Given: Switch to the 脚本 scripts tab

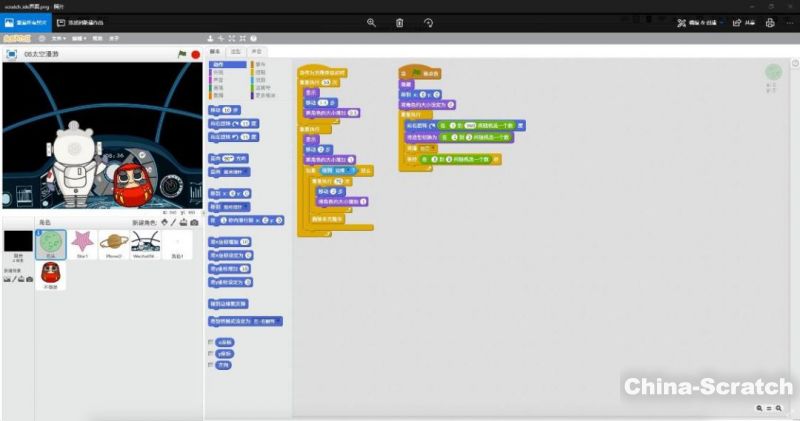Looking at the screenshot, I should coord(215,52).
